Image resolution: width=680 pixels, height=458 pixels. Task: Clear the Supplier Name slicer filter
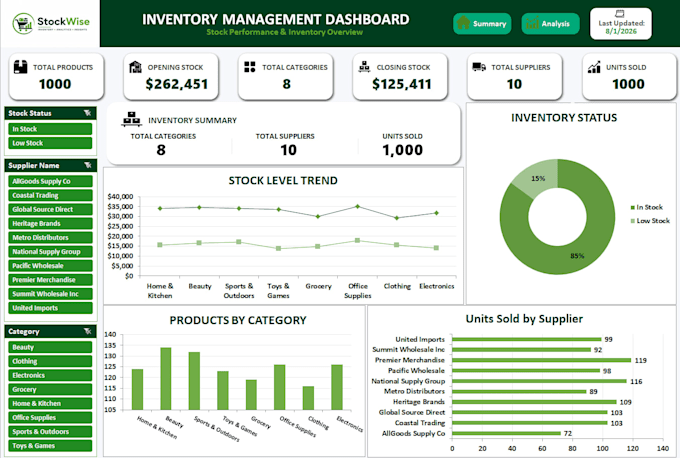[x=88, y=165]
